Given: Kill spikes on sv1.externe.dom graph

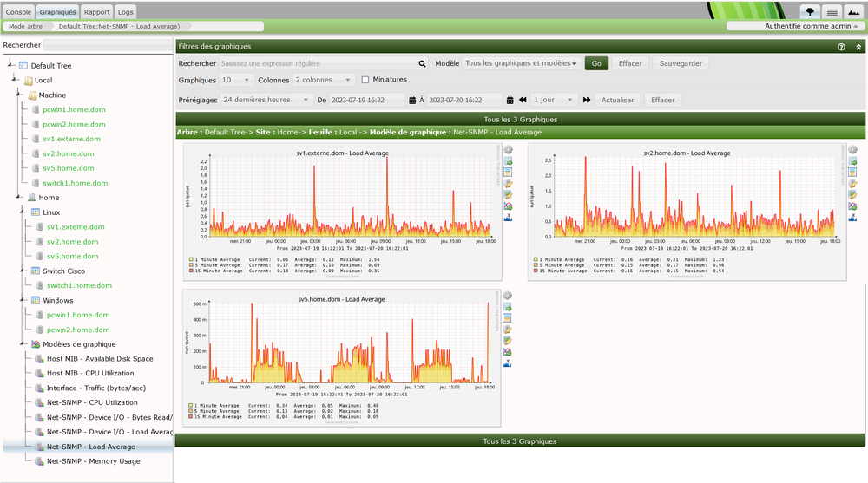Looking at the screenshot, I should pos(508,218).
